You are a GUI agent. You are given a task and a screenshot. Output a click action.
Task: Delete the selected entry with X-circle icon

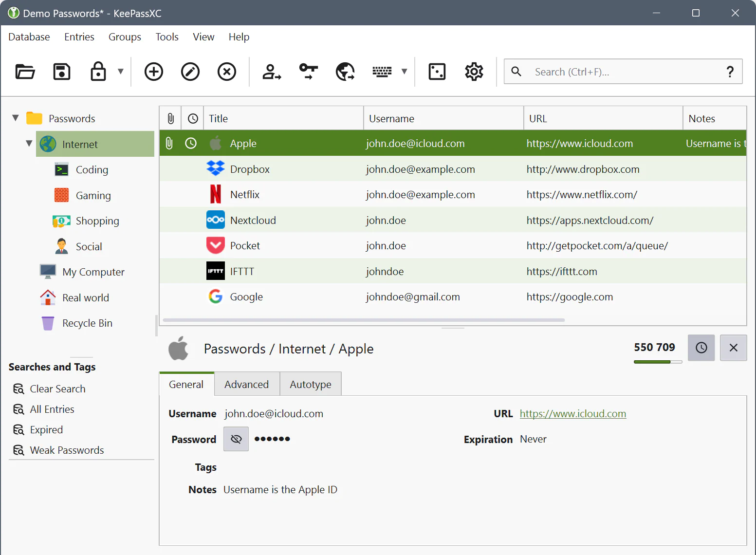coord(227,72)
